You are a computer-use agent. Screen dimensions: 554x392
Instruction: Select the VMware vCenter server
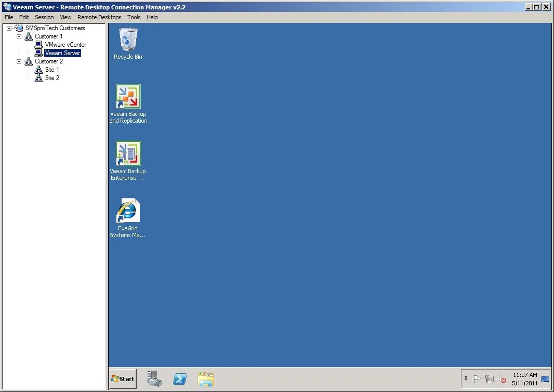coord(65,45)
